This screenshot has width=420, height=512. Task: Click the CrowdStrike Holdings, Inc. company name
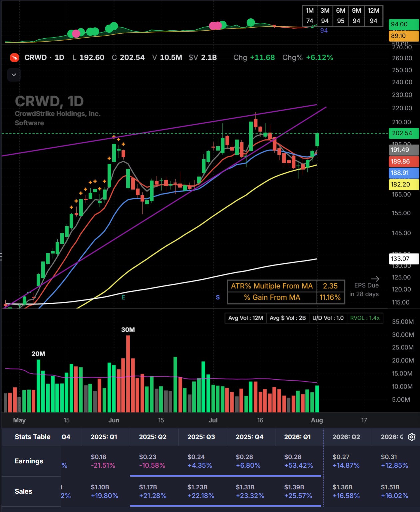point(58,114)
